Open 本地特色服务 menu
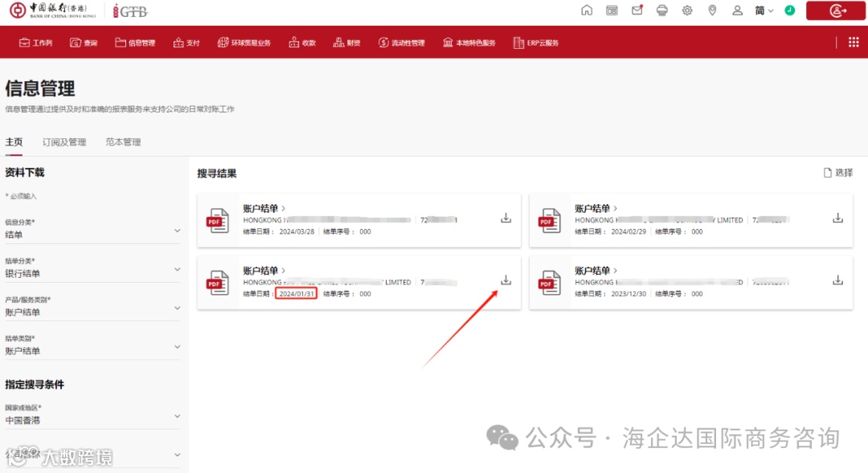 [469, 43]
